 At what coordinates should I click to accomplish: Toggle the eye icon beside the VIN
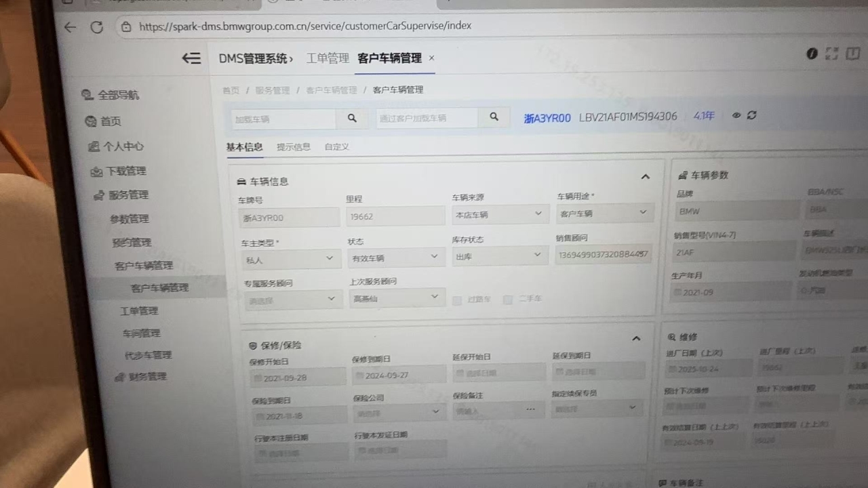pyautogui.click(x=736, y=115)
